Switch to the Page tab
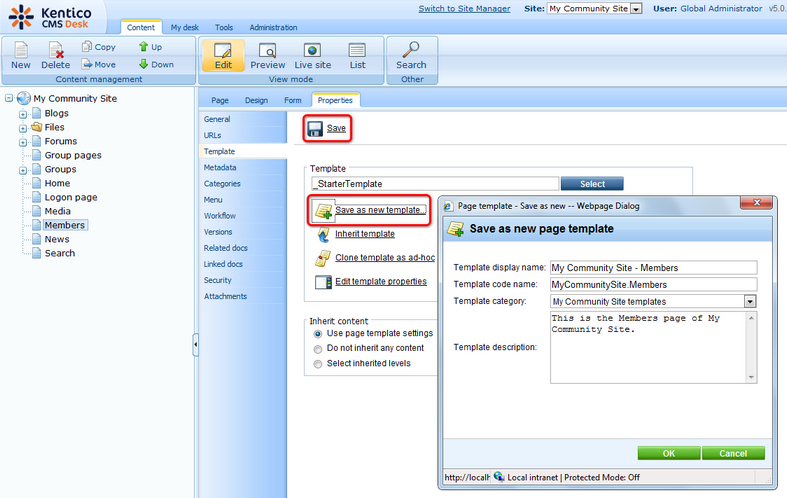Image resolution: width=787 pixels, height=498 pixels. point(220,100)
